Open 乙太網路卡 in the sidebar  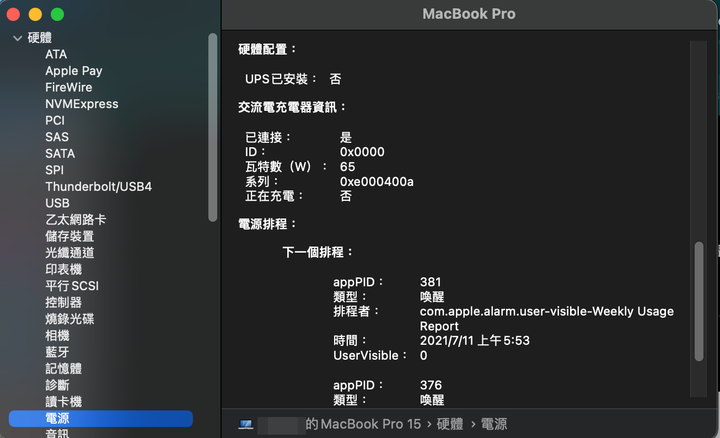pos(75,220)
